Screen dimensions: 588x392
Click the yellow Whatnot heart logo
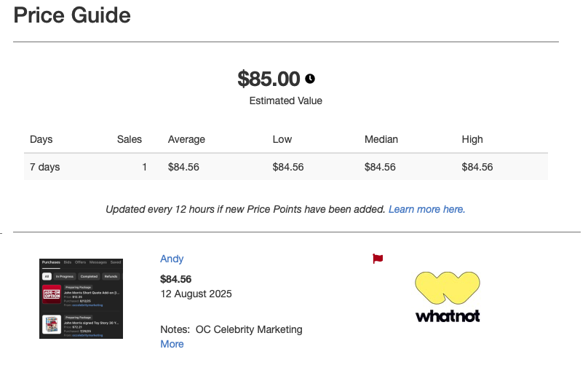pos(448,288)
